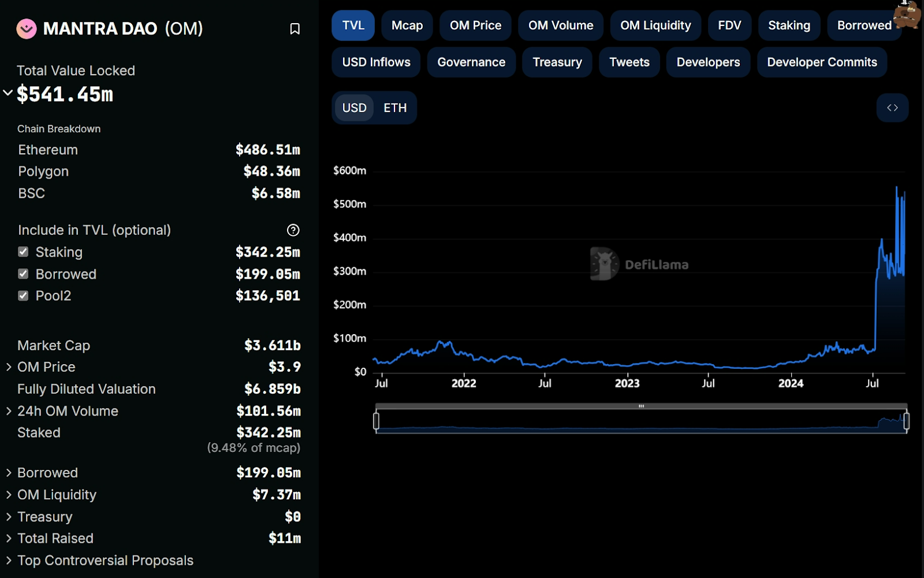
Task: Toggle the TVL chart series
Action: (x=353, y=25)
